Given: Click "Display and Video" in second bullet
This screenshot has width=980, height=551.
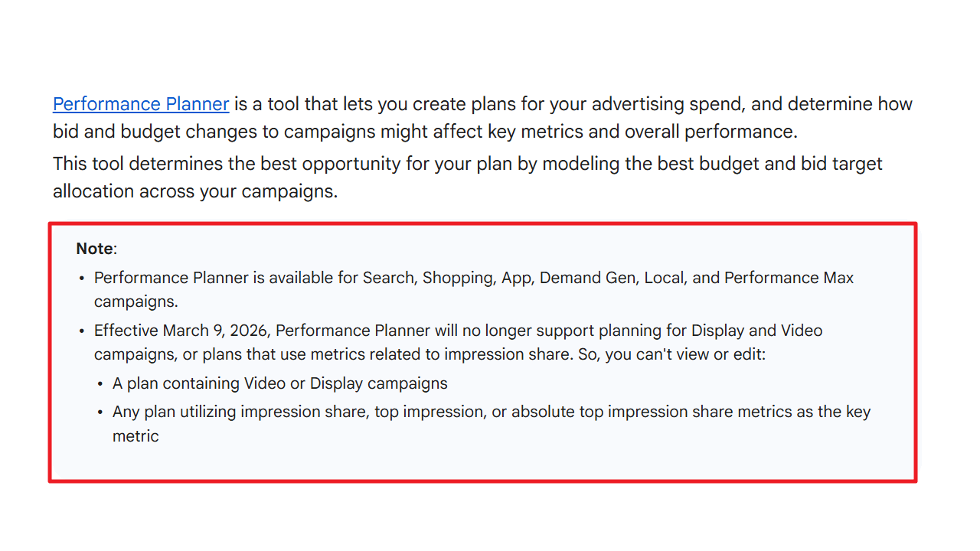Looking at the screenshot, I should click(756, 331).
